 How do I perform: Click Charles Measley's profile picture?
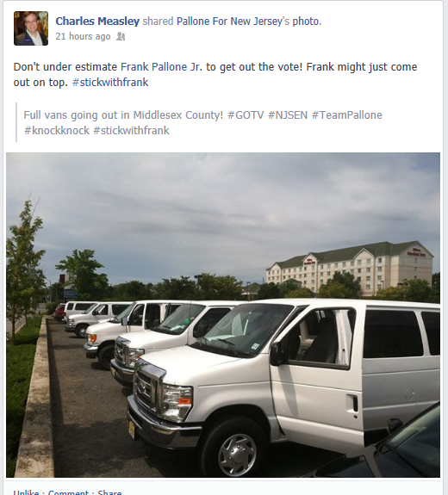31,28
